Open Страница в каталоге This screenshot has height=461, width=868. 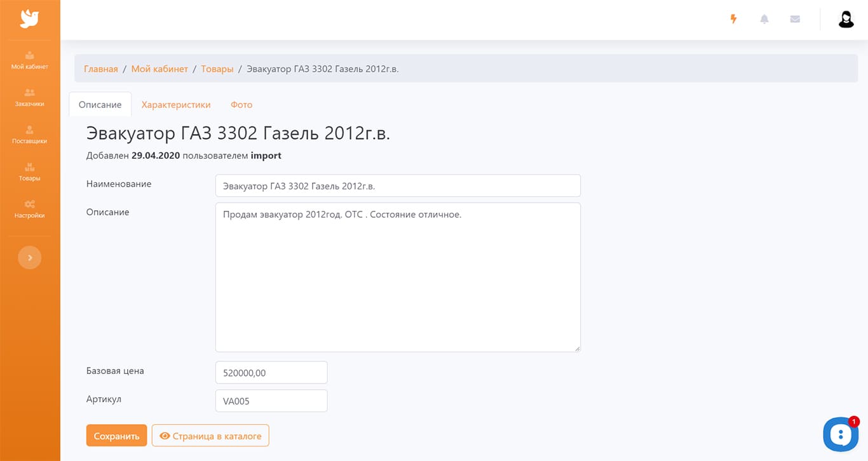(x=210, y=436)
